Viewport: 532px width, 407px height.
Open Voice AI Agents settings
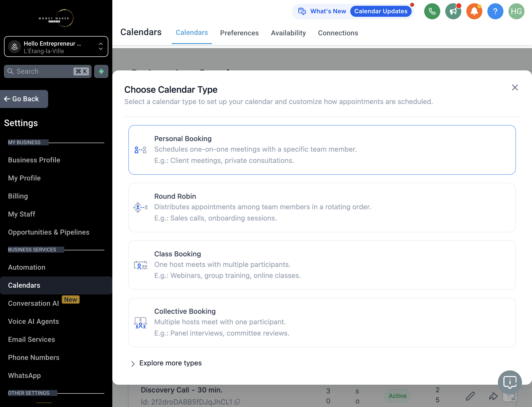click(34, 321)
